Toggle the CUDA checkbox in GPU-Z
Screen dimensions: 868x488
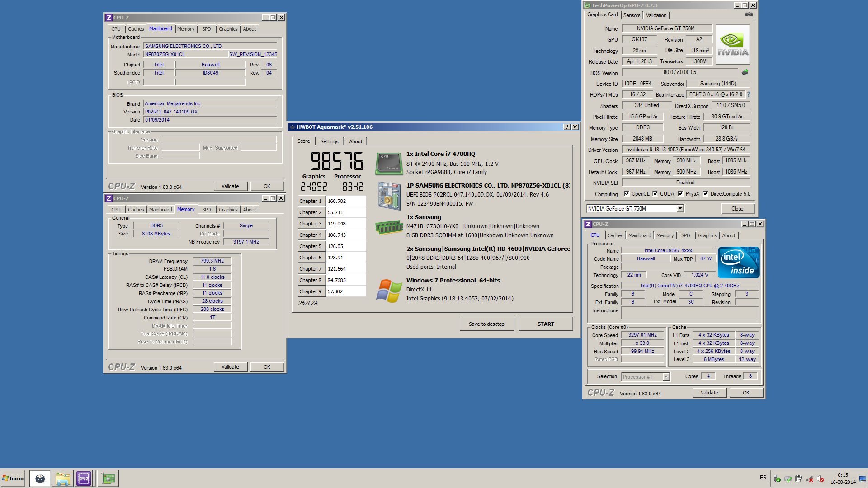(655, 194)
